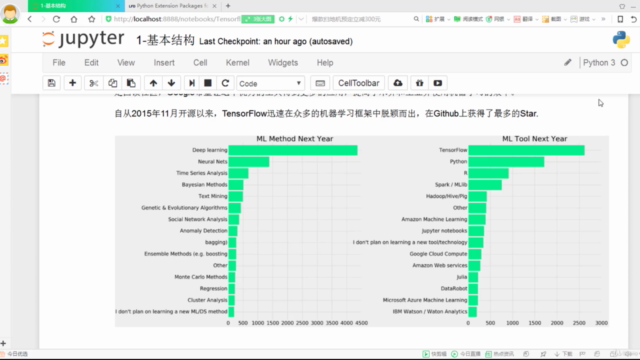This screenshot has height=360, width=640.
Task: Rename notebook title 1-基本结构
Action: (x=165, y=40)
